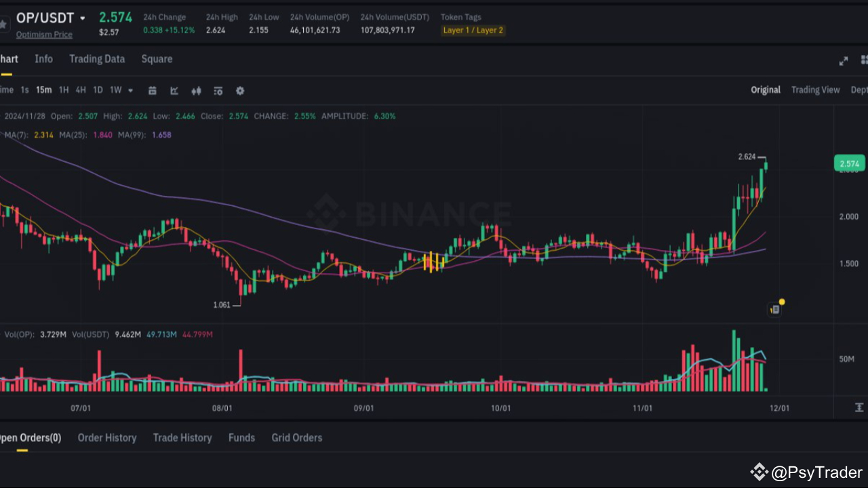The image size is (868, 488).
Task: Open the technical indicators chart icon
Action: pos(174,91)
